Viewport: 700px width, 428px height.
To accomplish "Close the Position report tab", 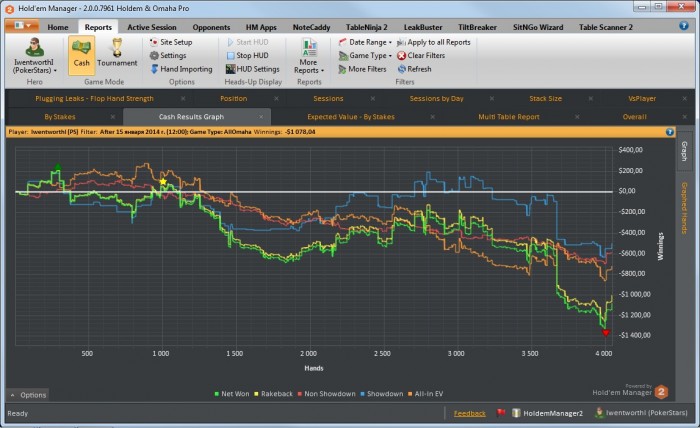I will click(276, 99).
